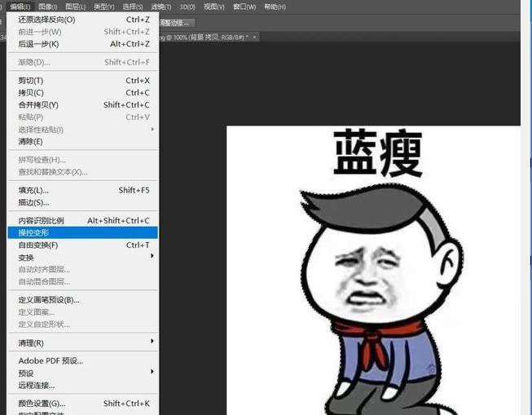Screen dimensions: 532x415
Task: Choose 颜色设置(G)... menu entry
Action: [83, 404]
